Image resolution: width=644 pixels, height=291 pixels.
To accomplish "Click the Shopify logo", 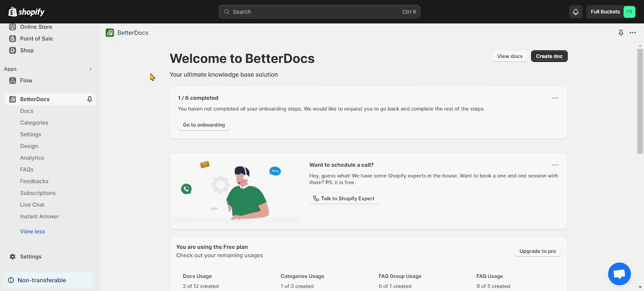I will [27, 12].
